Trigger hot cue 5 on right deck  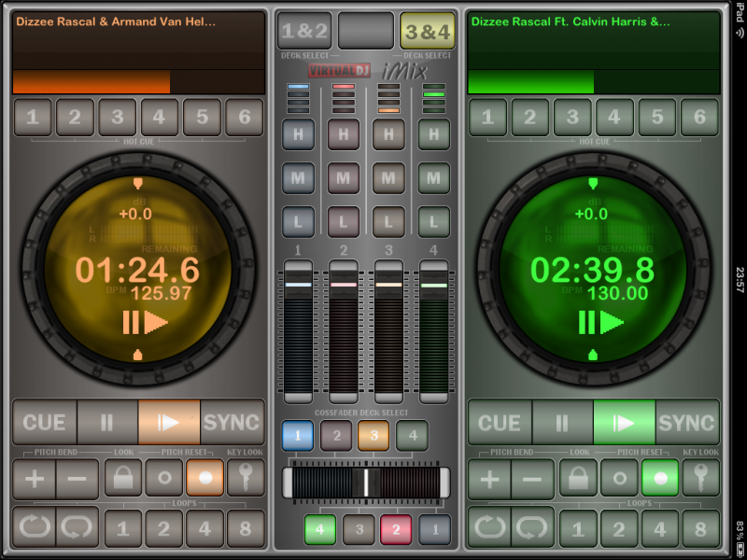pyautogui.click(x=657, y=118)
